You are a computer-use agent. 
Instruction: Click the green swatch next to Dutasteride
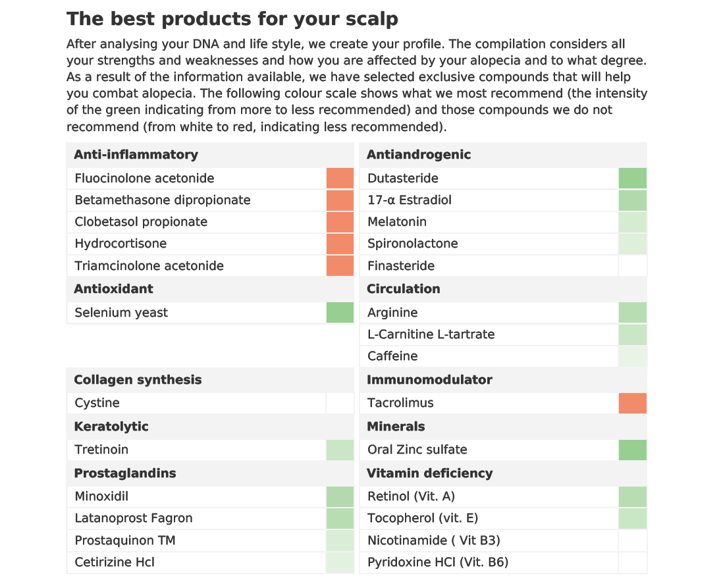pos(632,178)
